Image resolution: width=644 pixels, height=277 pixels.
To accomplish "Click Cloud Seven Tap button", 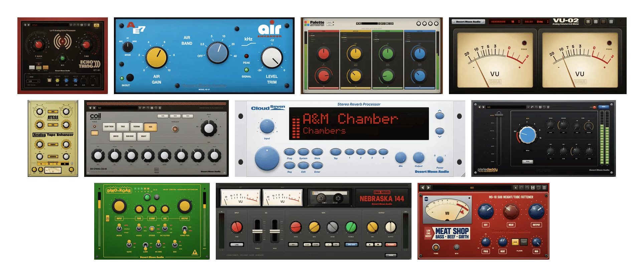I will pyautogui.click(x=335, y=152).
